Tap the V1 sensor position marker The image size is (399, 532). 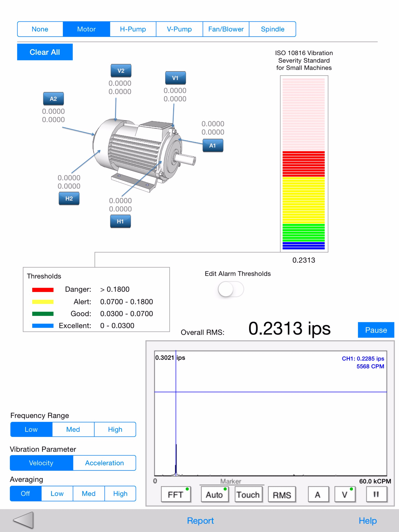[175, 78]
